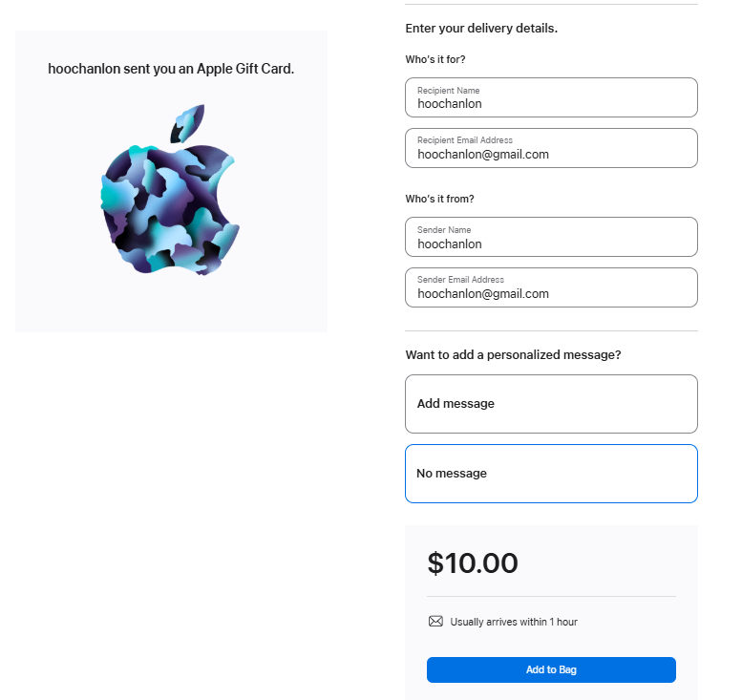Viewport: 742px width, 700px height.
Task: Click the 'Usually arrives within 1 hour' text
Action: click(514, 622)
